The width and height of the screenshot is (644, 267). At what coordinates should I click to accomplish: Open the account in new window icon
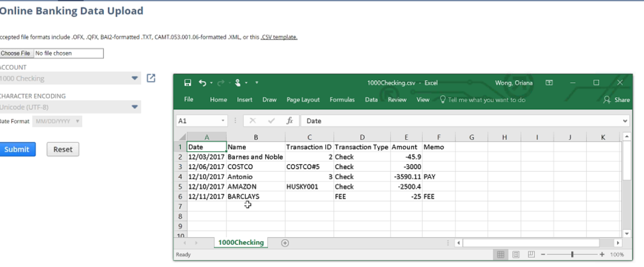pos(151,78)
